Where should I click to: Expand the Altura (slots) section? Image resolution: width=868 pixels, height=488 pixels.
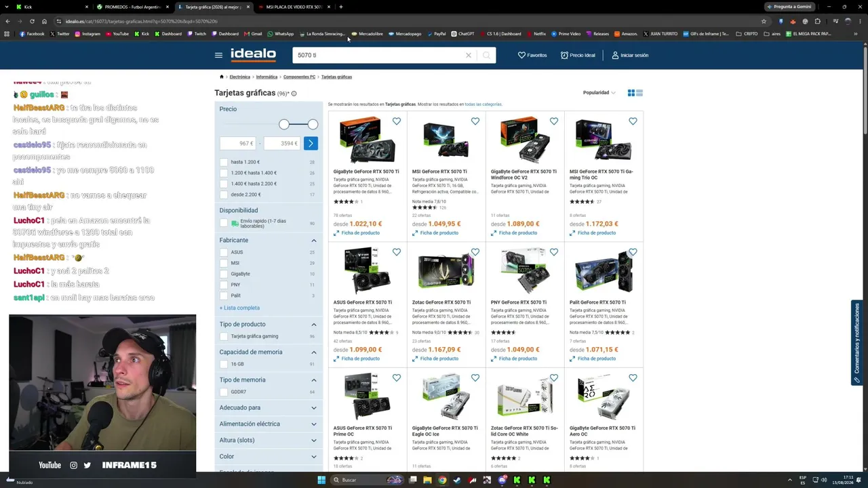(314, 441)
